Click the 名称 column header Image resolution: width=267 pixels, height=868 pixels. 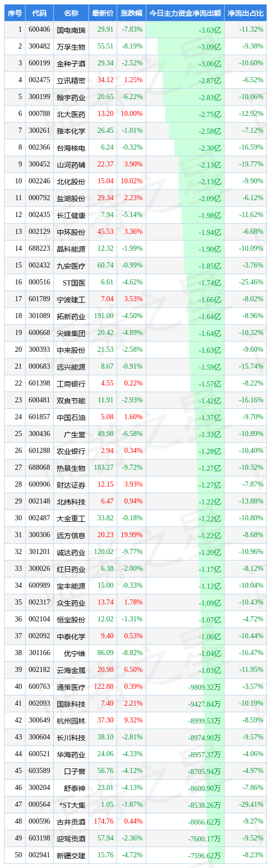pos(71,13)
